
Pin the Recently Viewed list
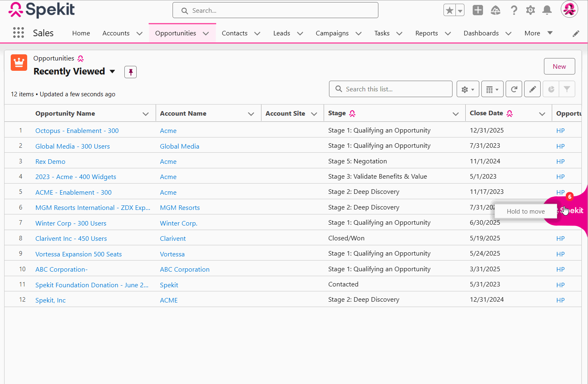tap(131, 72)
